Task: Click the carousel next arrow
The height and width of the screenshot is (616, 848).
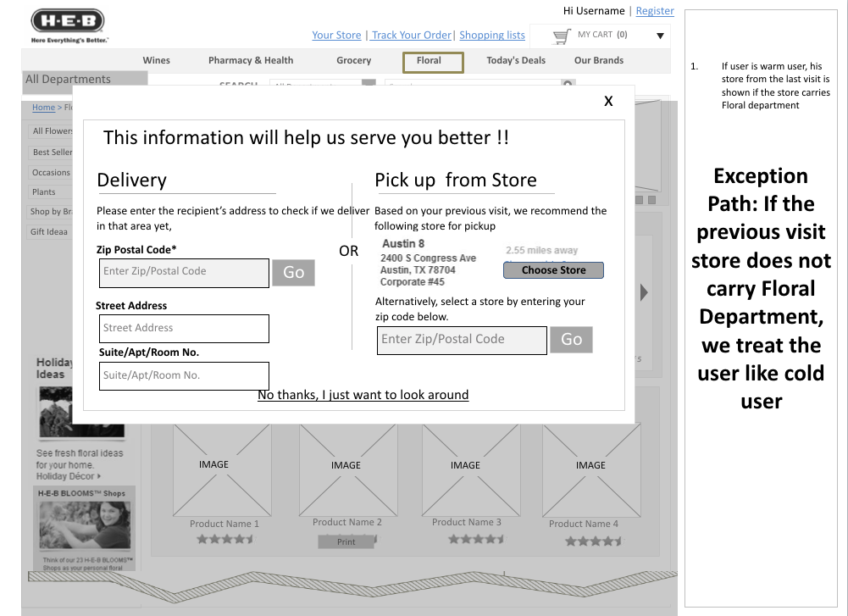Action: point(644,292)
